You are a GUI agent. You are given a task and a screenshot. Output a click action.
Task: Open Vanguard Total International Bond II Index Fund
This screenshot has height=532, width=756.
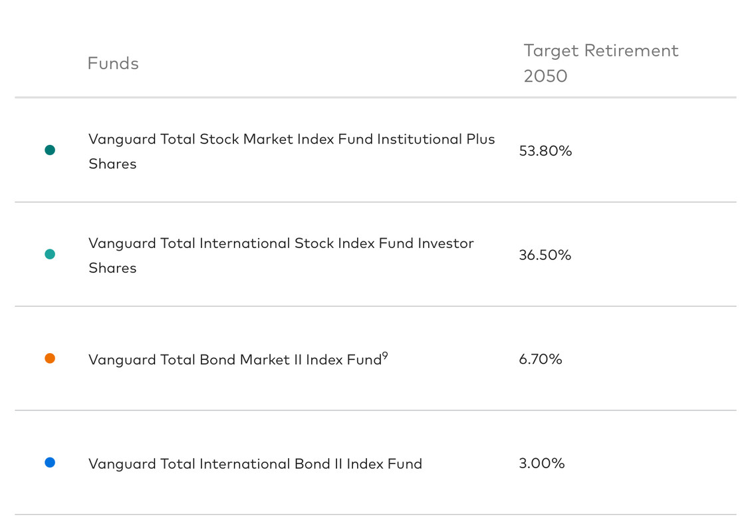[x=255, y=464]
